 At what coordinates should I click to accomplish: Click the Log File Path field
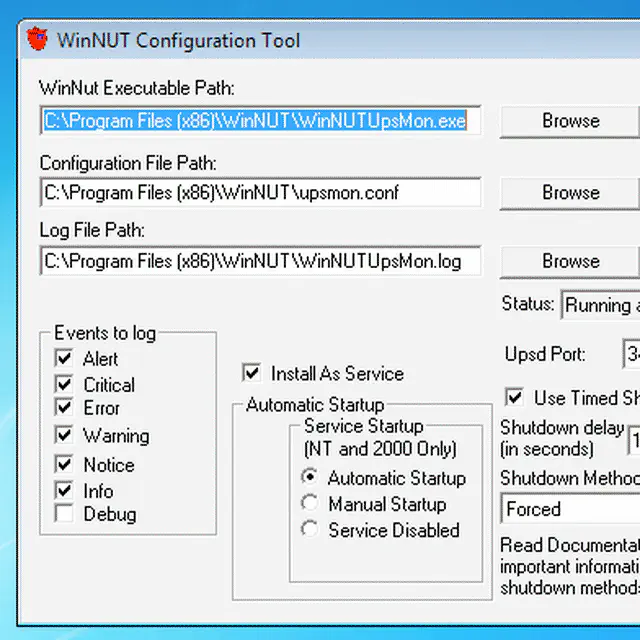pos(260,262)
